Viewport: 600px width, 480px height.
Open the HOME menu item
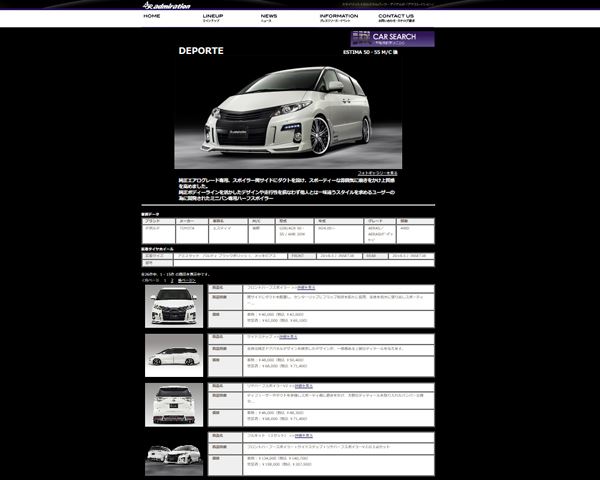(151, 17)
